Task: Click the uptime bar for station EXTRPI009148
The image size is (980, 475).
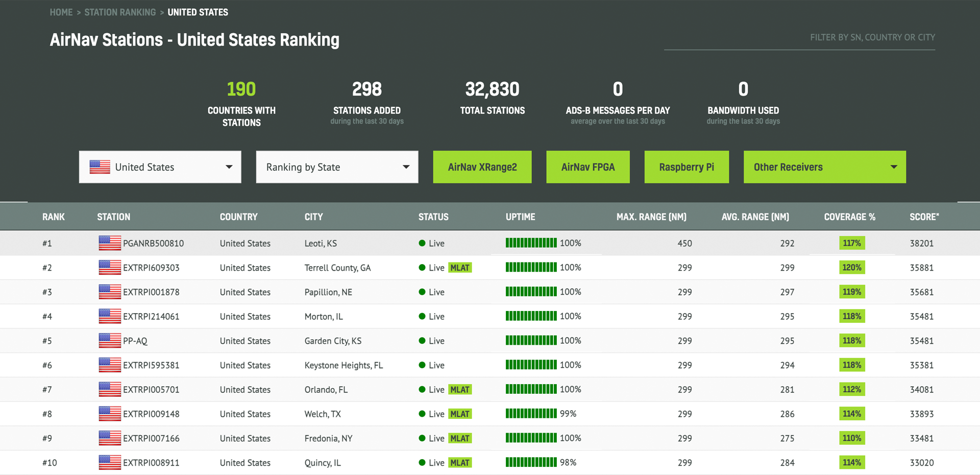Action: pos(531,414)
